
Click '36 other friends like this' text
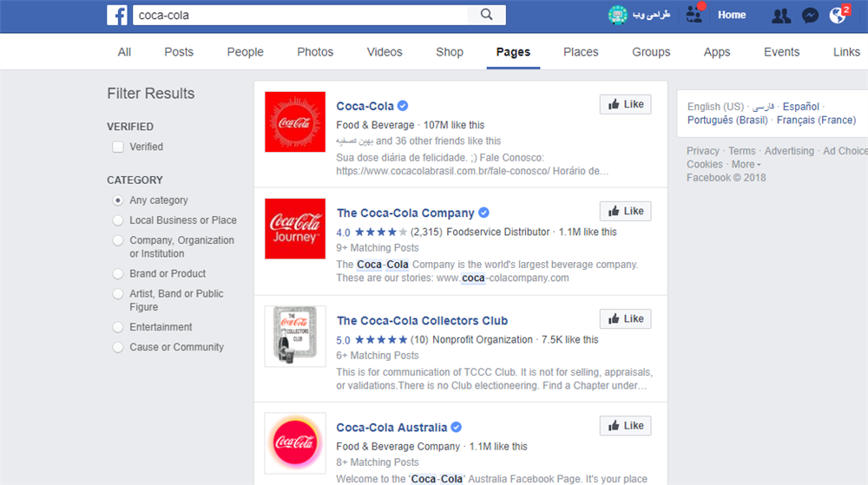(448, 141)
